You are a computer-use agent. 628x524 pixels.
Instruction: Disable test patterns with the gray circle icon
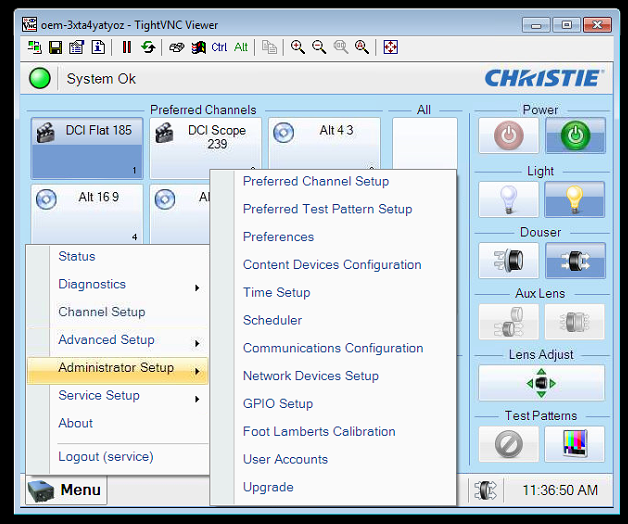tap(508, 443)
